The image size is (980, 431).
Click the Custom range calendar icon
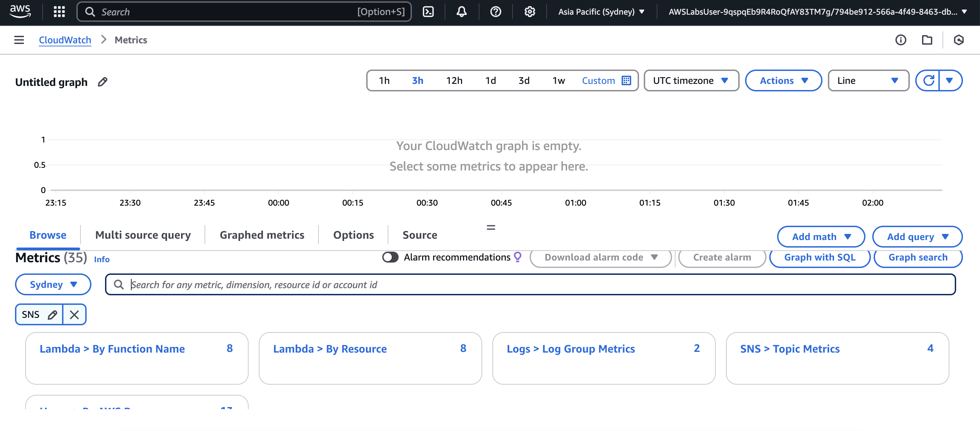[x=626, y=81]
